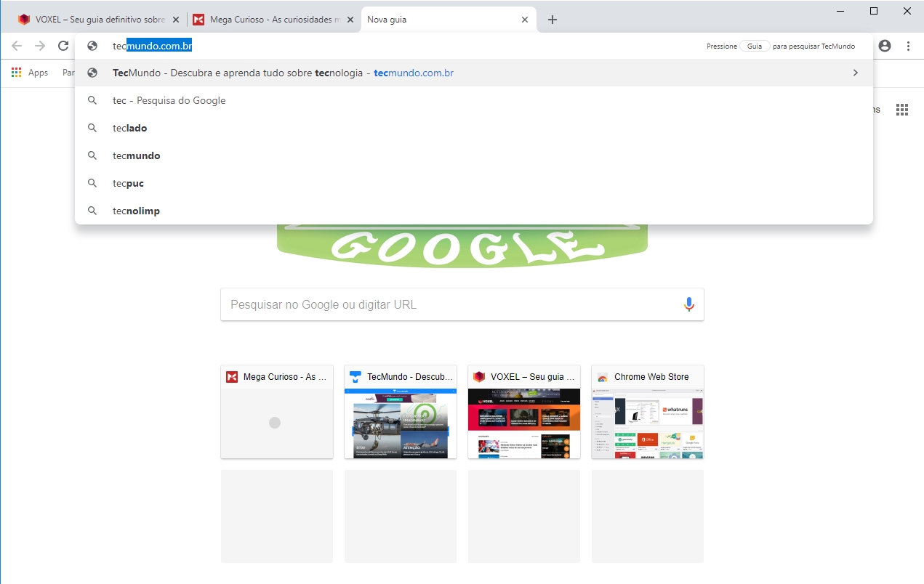The height and width of the screenshot is (584, 924).
Task: Click the Apps bookmarks shortcut
Action: click(x=30, y=73)
